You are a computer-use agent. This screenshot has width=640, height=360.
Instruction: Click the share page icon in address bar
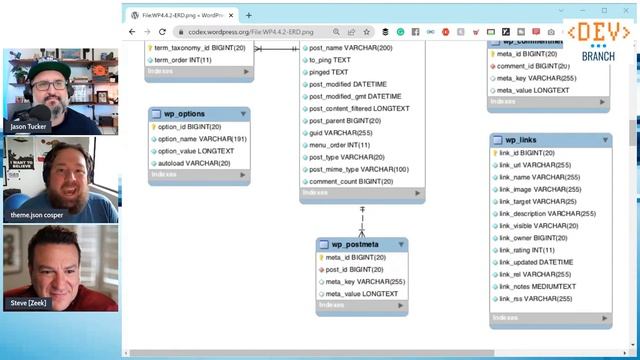351,32
